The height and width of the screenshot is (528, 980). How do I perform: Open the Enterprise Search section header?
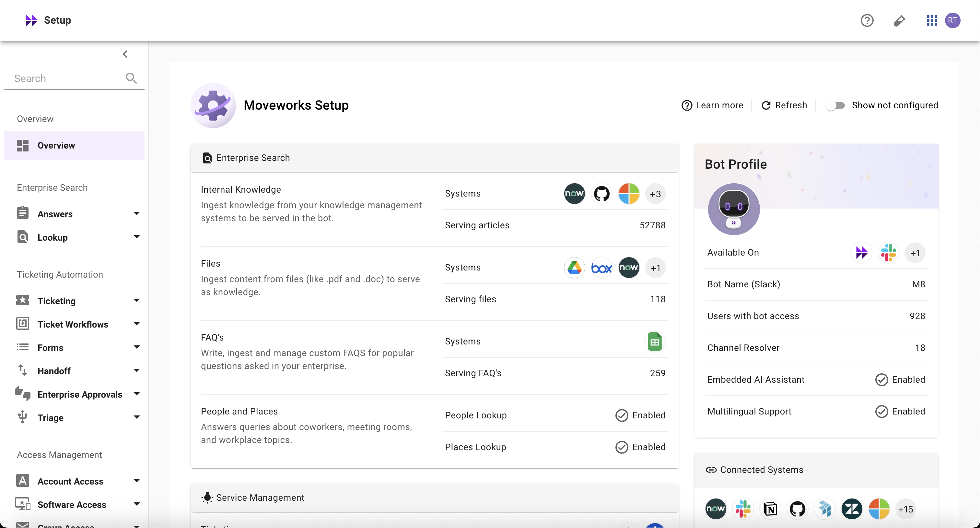pos(435,158)
